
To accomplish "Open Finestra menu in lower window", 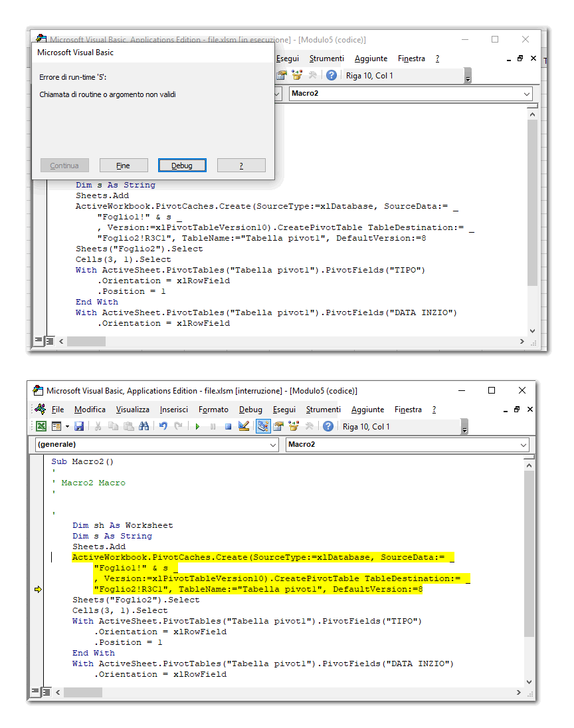I will coord(408,410).
